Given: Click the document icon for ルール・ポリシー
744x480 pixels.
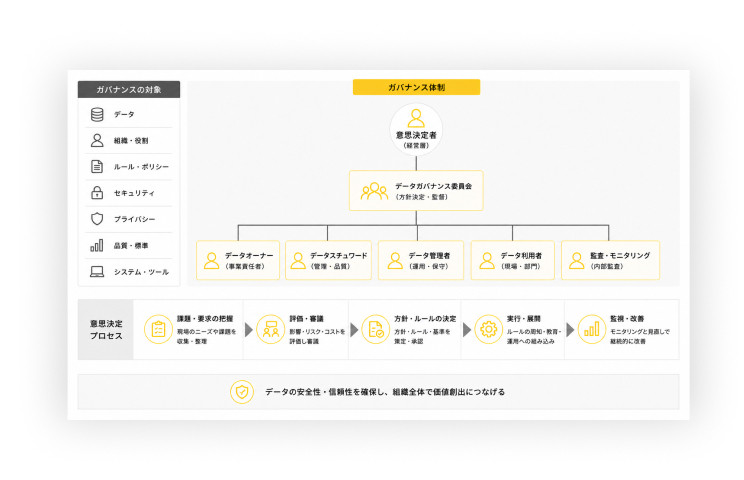Looking at the screenshot, I should tap(97, 166).
